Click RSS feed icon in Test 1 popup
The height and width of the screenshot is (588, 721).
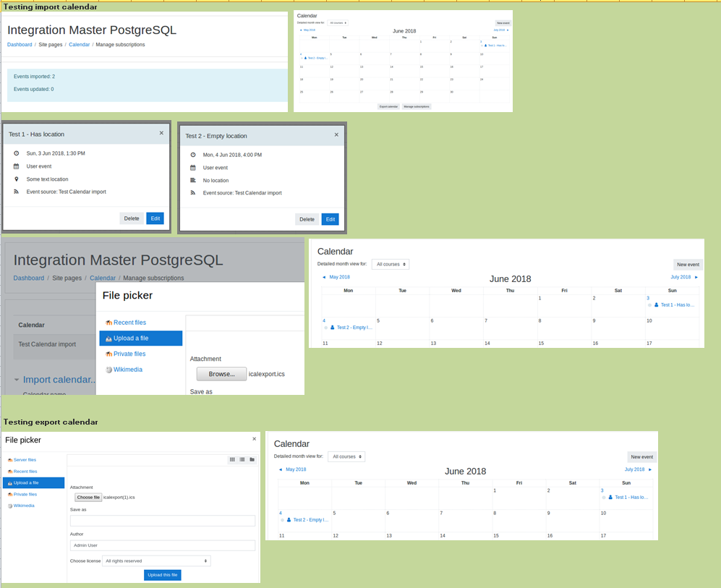(x=16, y=192)
